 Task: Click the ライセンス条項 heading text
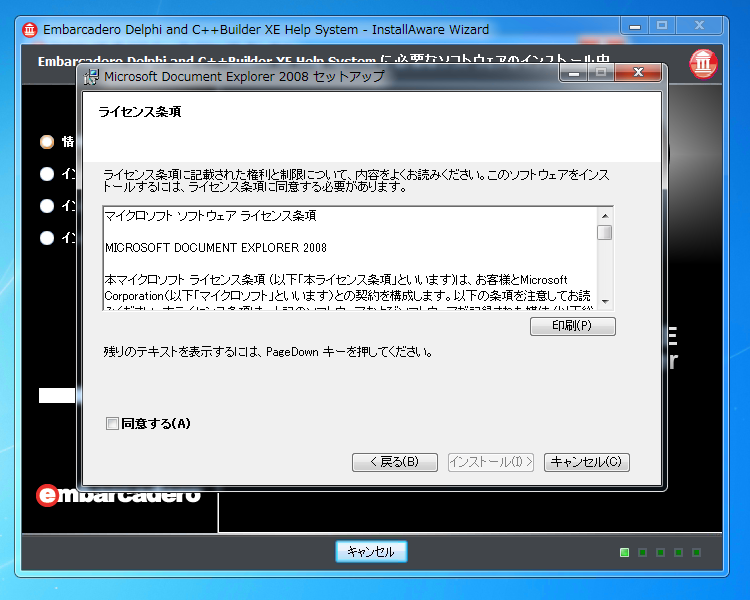(x=140, y=112)
